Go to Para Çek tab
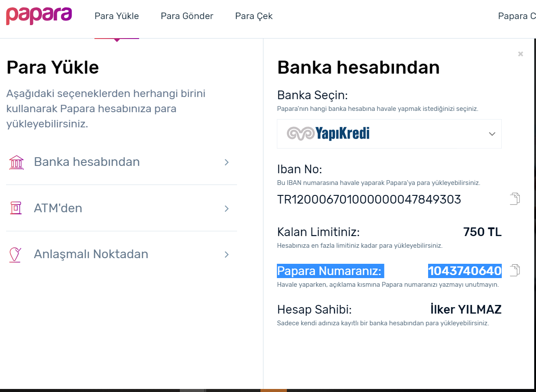The height and width of the screenshot is (392, 536). (254, 16)
